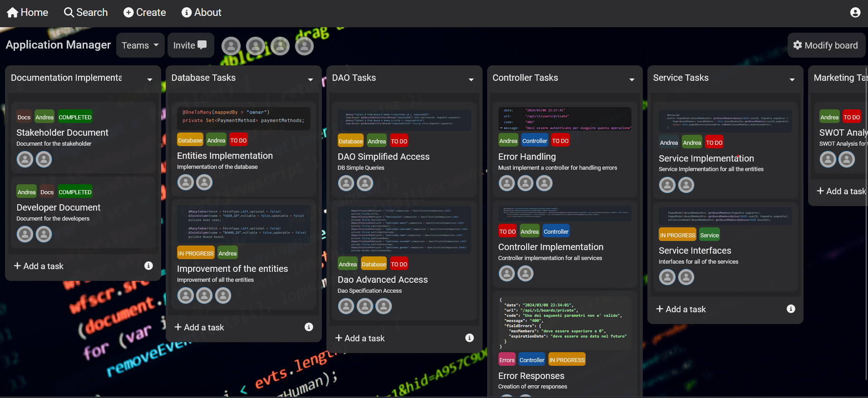The width and height of the screenshot is (868, 398).
Task: Click Docs tag on Stakeholder Document
Action: [x=24, y=117]
